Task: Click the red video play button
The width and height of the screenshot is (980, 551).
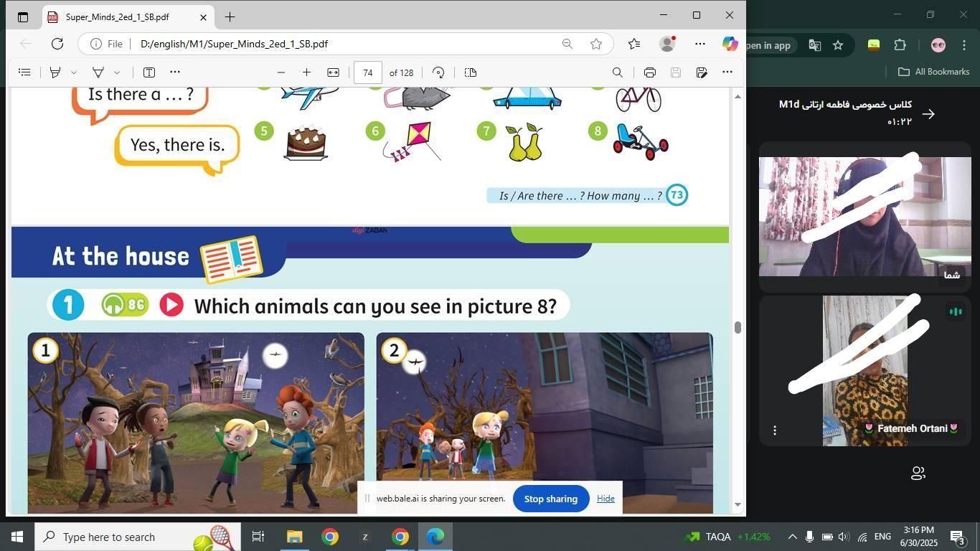Action: [x=171, y=305]
